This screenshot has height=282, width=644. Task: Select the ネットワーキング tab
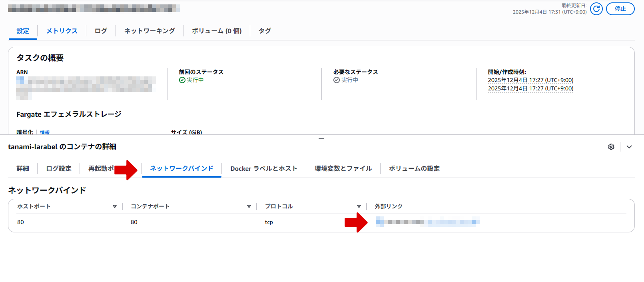click(149, 31)
